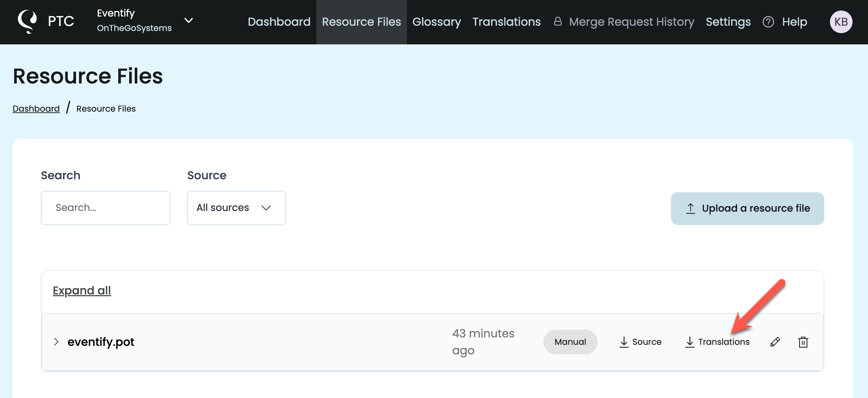Click the Manual source badge

[570, 341]
